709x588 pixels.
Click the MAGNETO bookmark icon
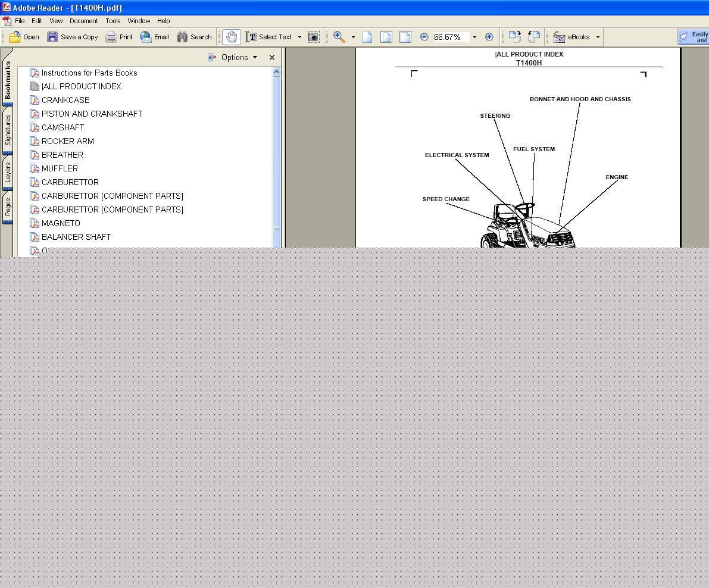[x=35, y=223]
